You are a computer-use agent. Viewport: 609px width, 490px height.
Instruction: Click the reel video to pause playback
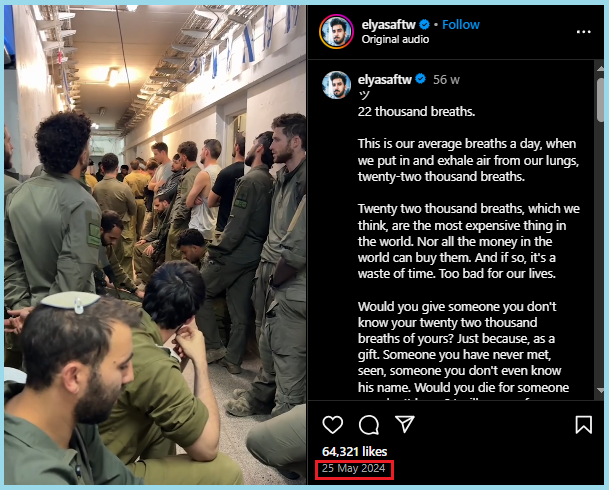[155, 245]
